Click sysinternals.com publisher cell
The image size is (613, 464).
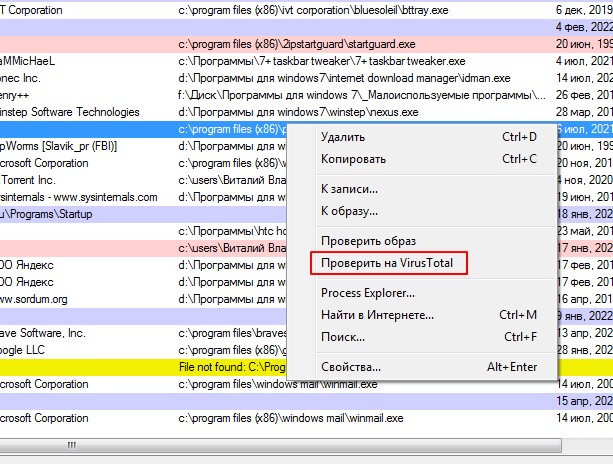79,197
